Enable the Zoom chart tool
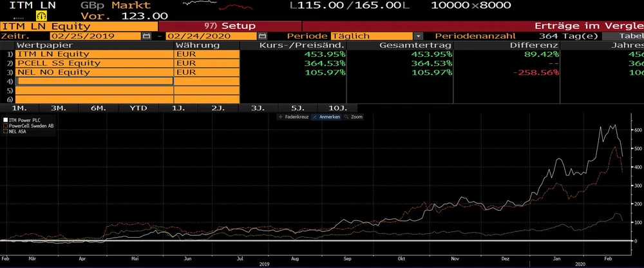644x268 pixels. click(355, 117)
